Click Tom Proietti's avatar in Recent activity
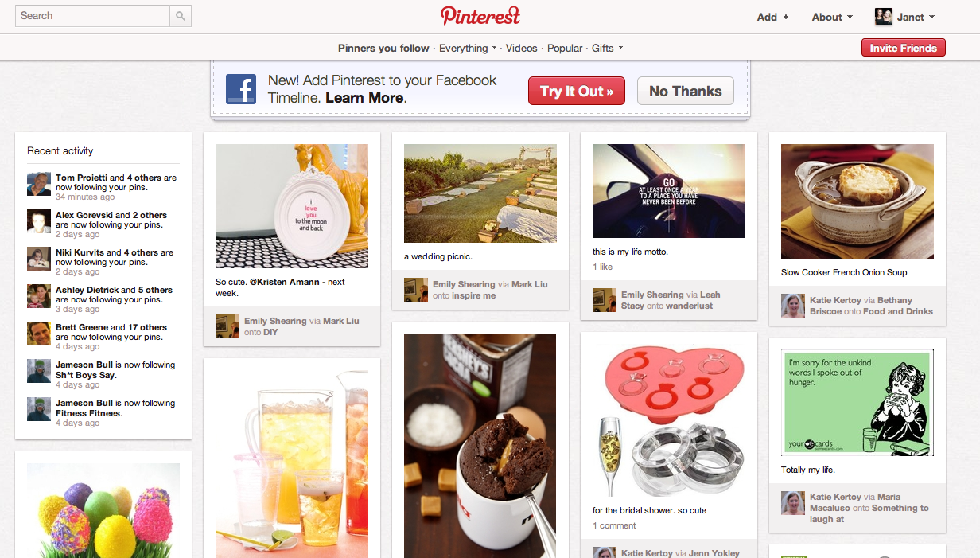980x558 pixels. pyautogui.click(x=39, y=184)
